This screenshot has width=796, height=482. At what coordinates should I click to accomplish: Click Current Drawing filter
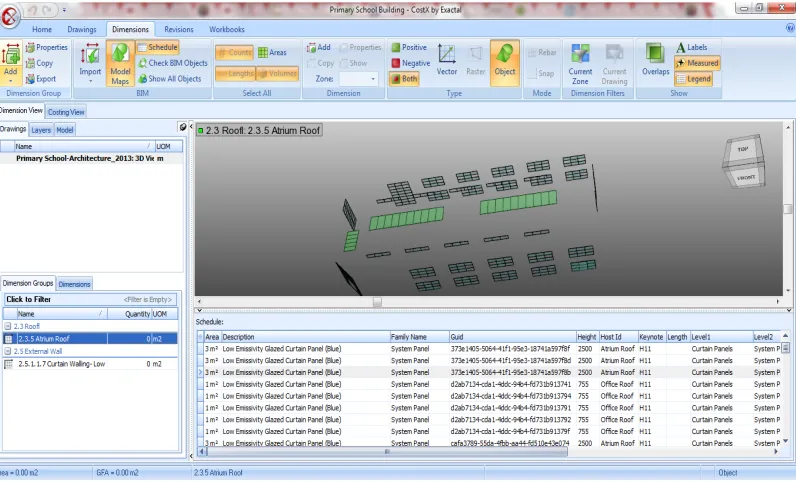614,63
